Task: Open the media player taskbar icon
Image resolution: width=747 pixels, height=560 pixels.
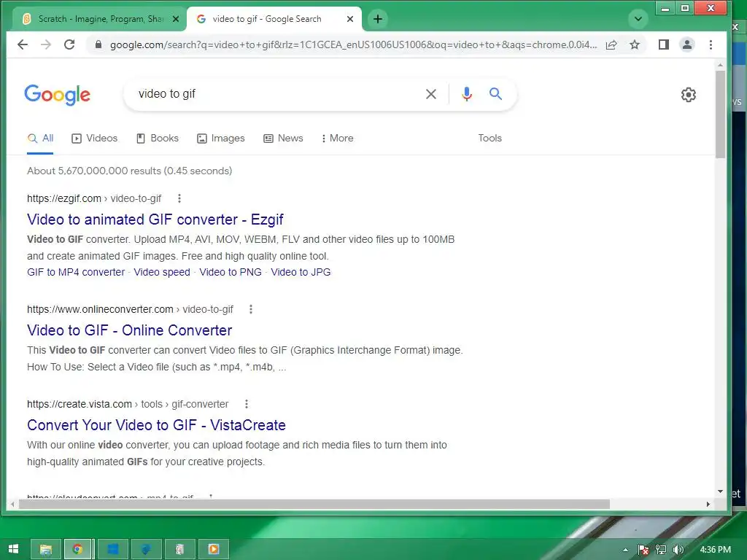Action: click(x=214, y=550)
